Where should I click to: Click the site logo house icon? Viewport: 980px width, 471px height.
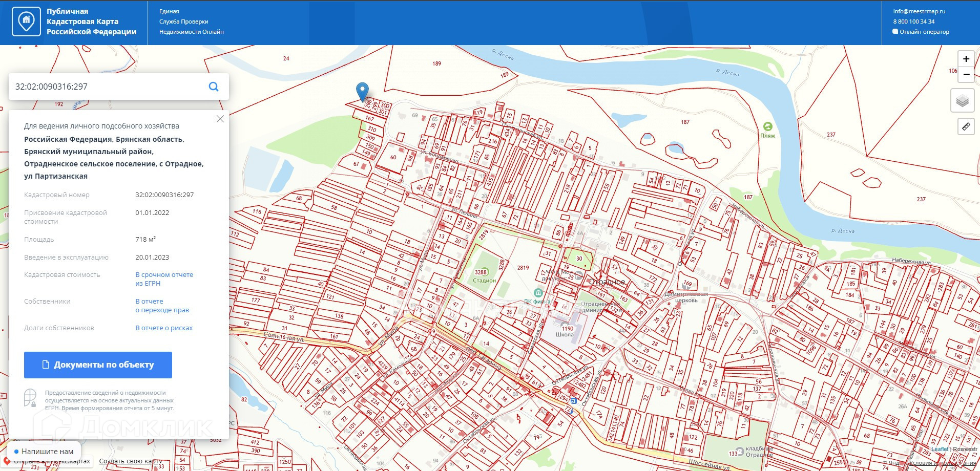click(26, 22)
